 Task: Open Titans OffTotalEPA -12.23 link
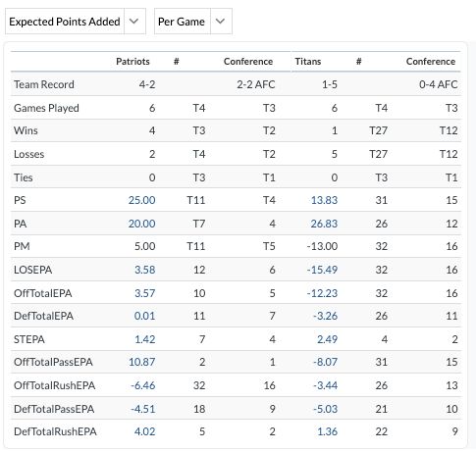[x=322, y=293]
